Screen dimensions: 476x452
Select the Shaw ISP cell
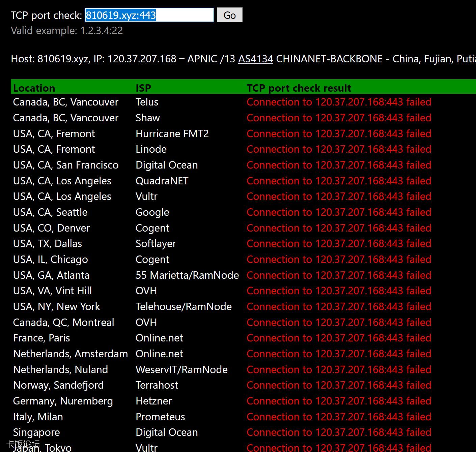tap(148, 118)
